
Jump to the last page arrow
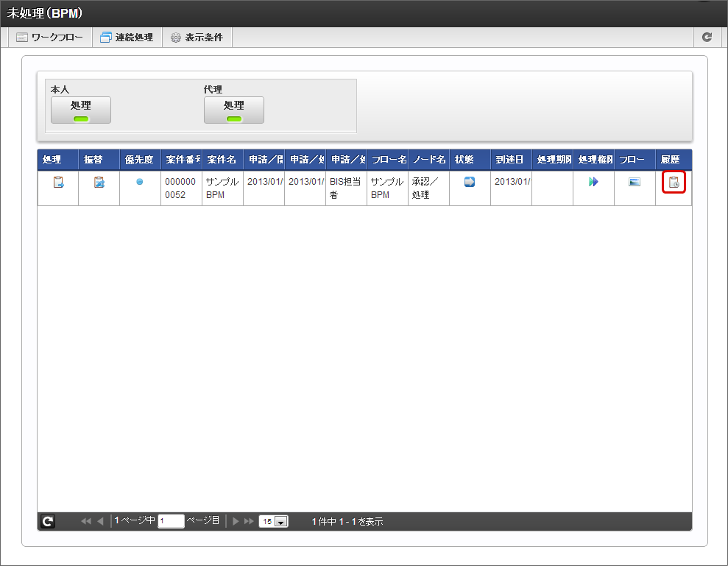tap(249, 521)
